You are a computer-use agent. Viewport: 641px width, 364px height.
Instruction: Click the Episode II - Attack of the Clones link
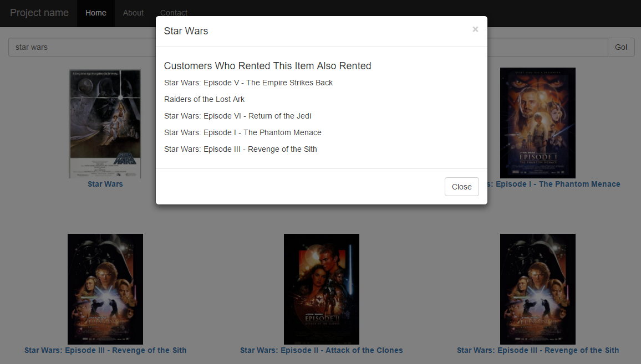click(321, 351)
